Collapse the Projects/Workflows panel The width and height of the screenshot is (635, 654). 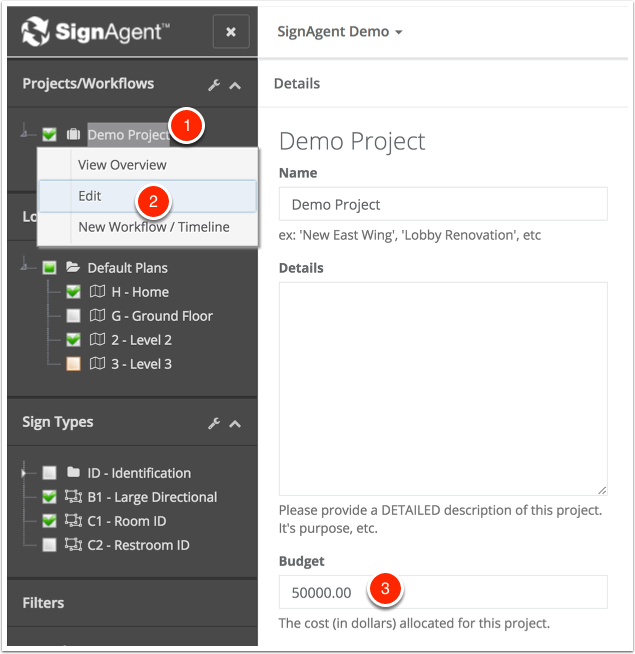click(x=235, y=86)
